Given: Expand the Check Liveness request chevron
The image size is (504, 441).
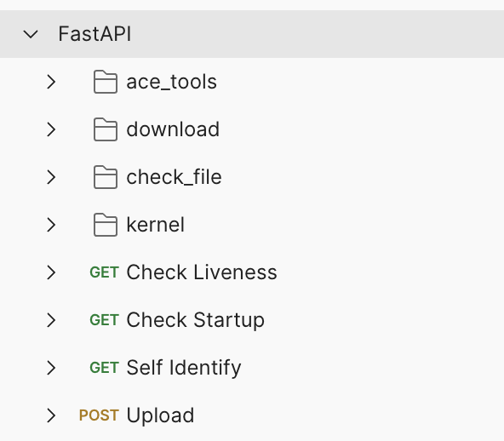Looking at the screenshot, I should [x=51, y=272].
